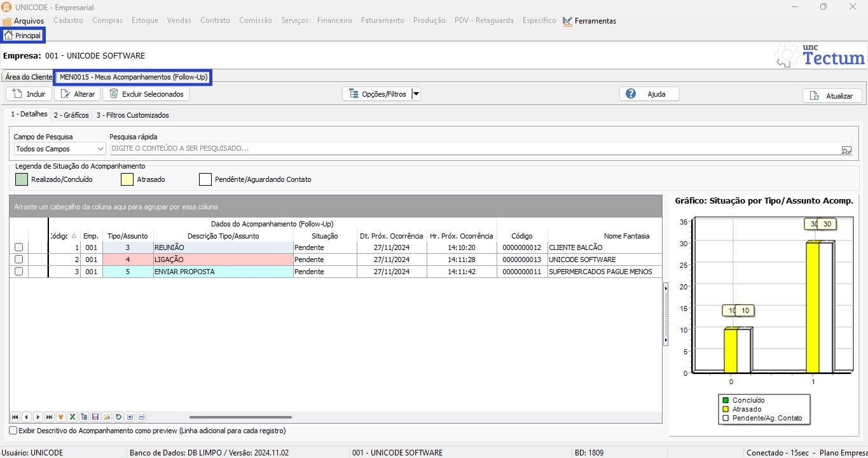Screen dimensions: 868x458
Task: Click the Incluir button
Action: click(29, 94)
